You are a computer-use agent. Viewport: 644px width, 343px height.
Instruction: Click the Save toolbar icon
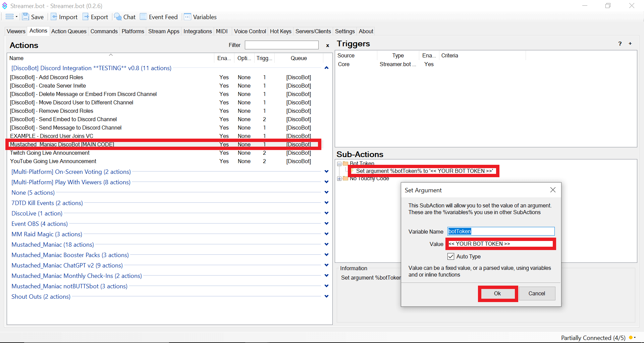(x=26, y=17)
